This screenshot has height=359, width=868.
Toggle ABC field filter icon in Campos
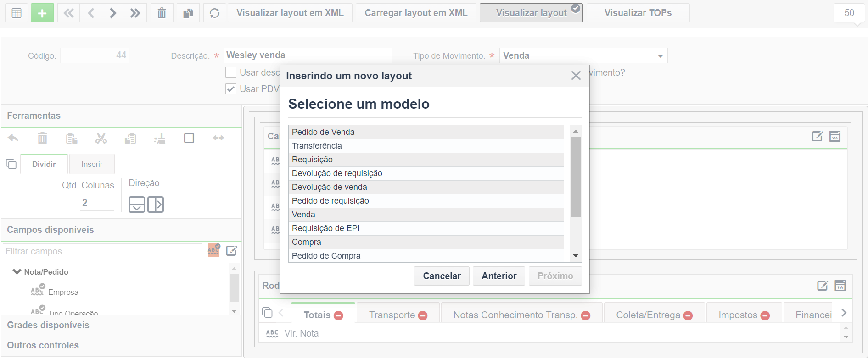pyautogui.click(x=214, y=250)
